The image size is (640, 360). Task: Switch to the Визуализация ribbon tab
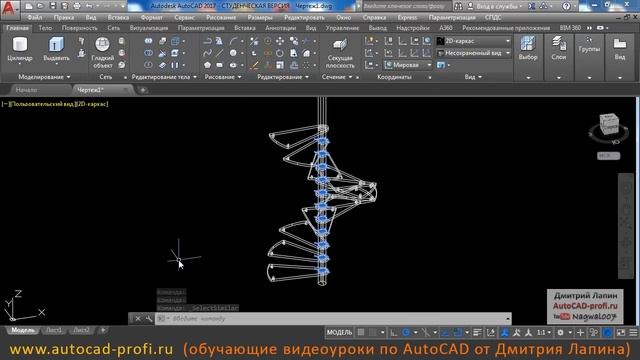click(x=149, y=28)
